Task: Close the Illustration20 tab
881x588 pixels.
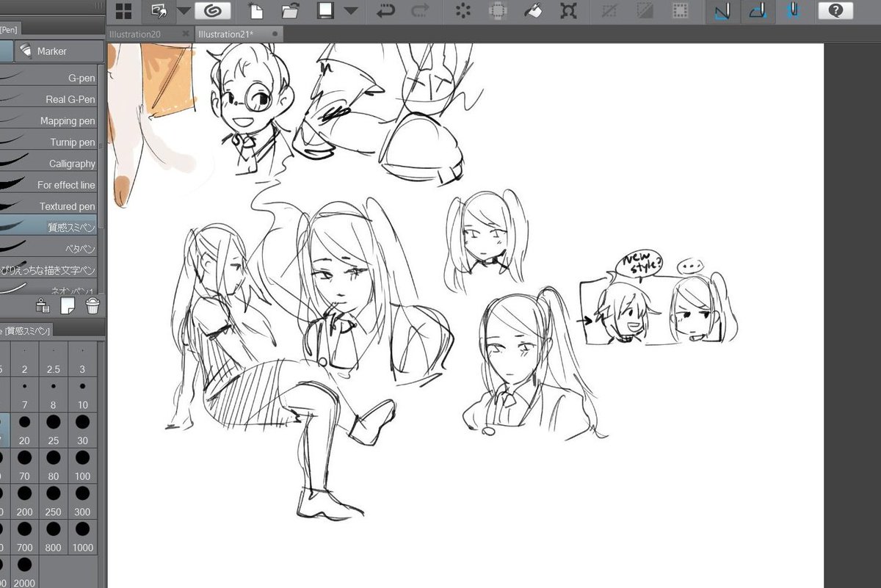Action: tap(185, 34)
